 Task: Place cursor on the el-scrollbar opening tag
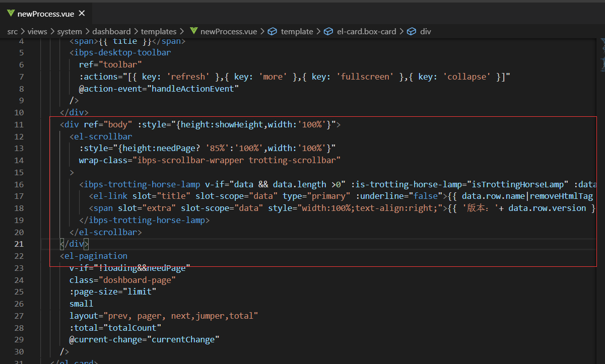(103, 136)
